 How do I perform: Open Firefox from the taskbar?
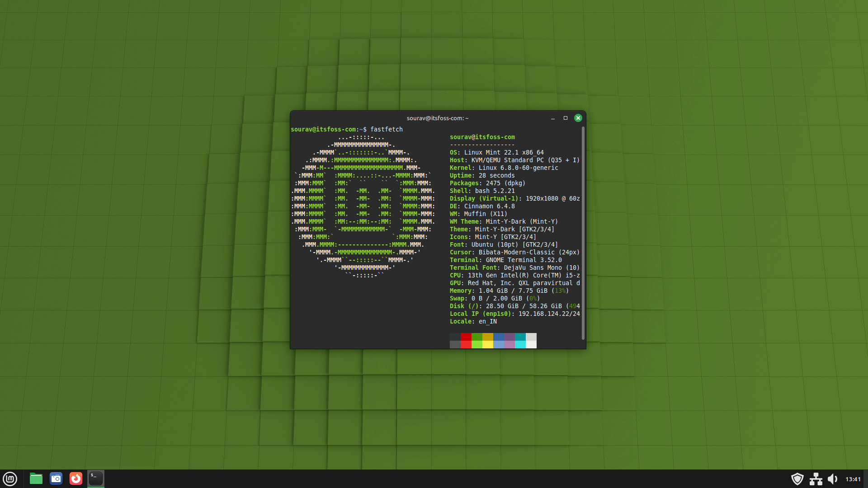[x=75, y=479]
